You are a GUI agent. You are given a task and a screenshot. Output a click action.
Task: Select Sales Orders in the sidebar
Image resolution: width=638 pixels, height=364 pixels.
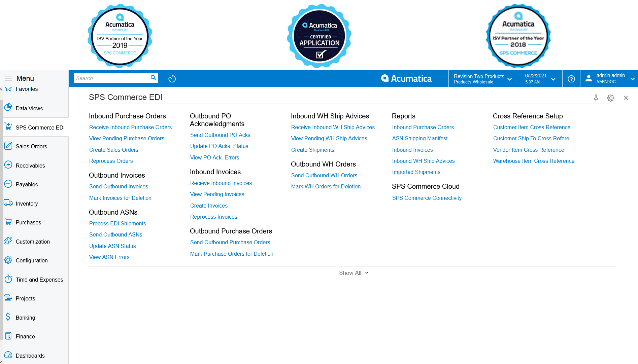pyautogui.click(x=31, y=146)
